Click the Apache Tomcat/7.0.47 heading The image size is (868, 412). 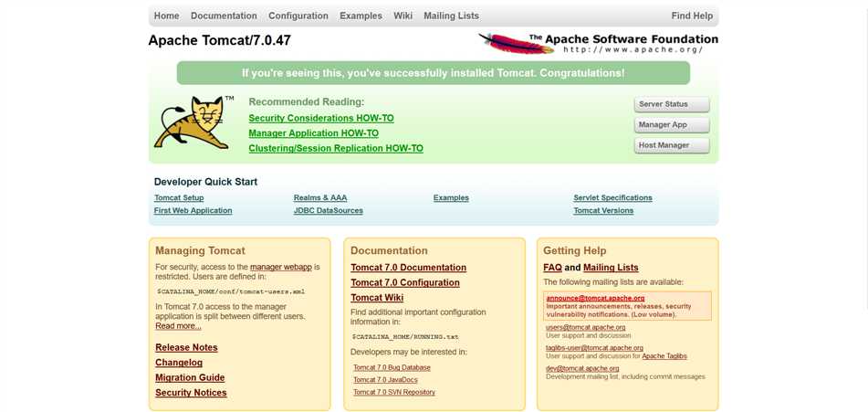[x=219, y=41]
